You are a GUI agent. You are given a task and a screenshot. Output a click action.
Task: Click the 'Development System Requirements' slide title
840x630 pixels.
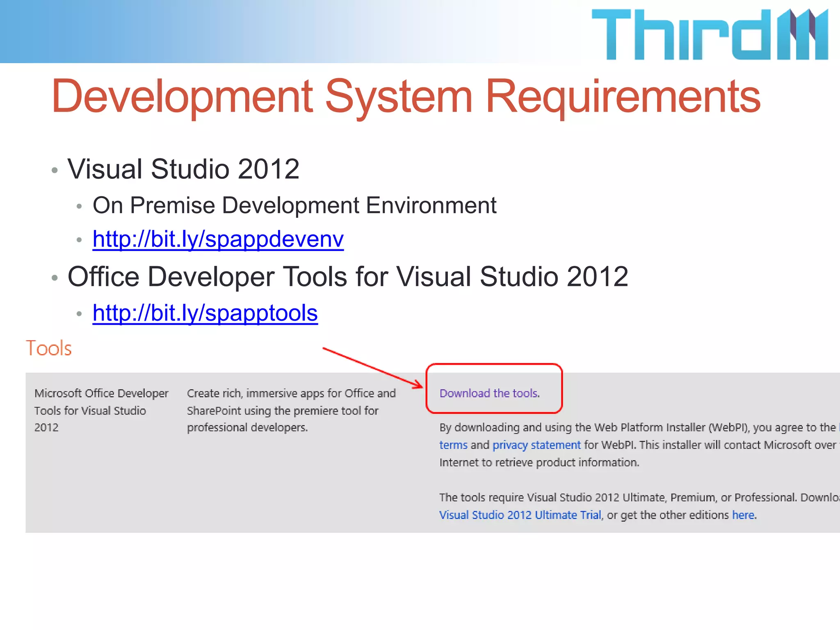point(405,96)
